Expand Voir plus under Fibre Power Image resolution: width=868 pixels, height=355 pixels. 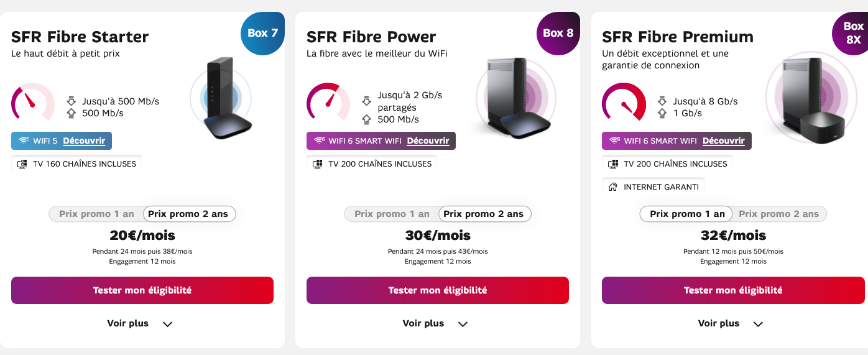(435, 323)
